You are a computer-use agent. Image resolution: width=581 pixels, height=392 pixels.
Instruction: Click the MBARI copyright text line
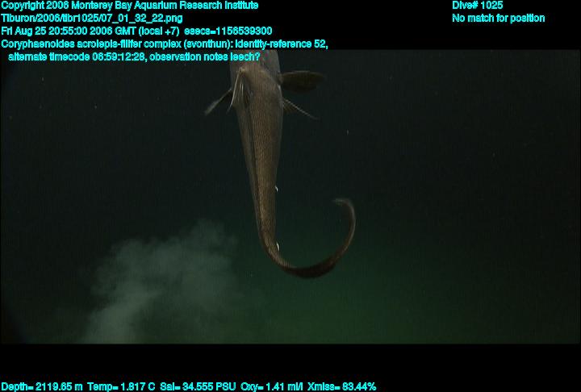(x=130, y=6)
